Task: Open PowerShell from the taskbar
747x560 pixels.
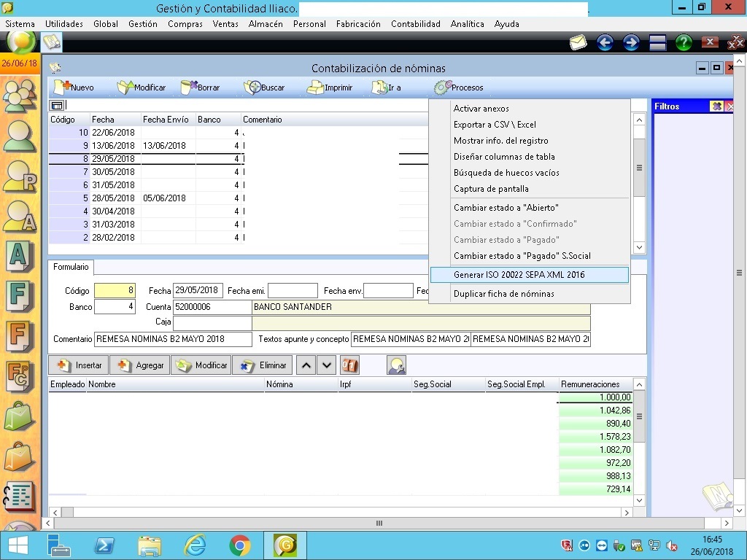Action: pos(104,545)
